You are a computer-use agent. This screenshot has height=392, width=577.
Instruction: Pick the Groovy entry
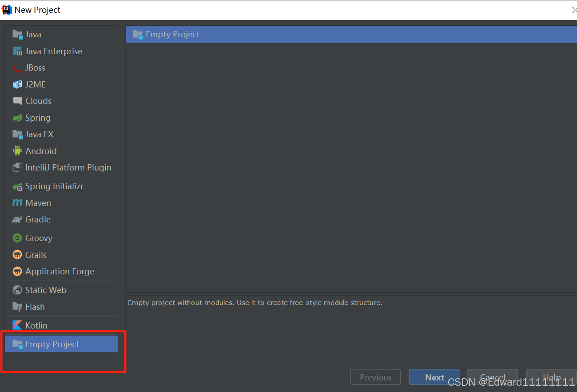[61, 238]
